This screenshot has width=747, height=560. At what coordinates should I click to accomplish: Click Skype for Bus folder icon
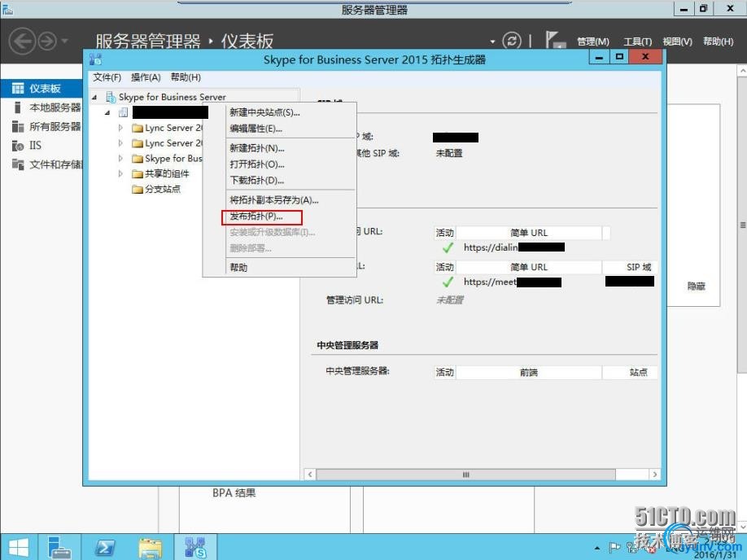click(x=138, y=159)
